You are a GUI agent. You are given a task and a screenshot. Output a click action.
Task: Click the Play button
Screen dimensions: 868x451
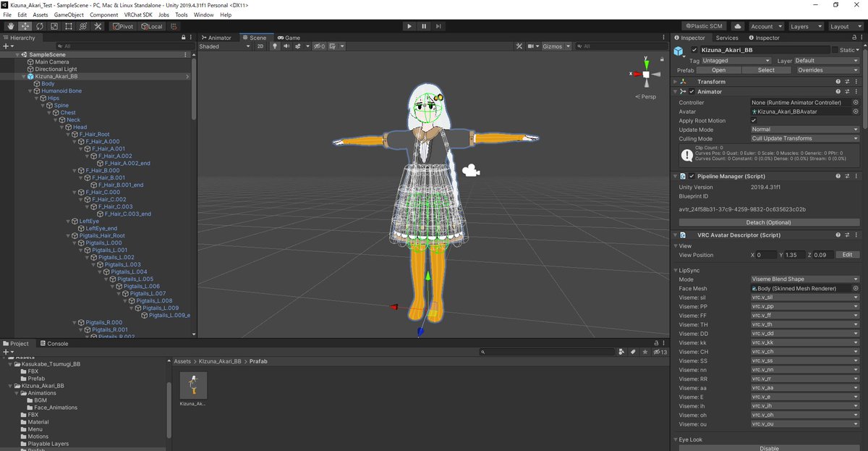(409, 26)
